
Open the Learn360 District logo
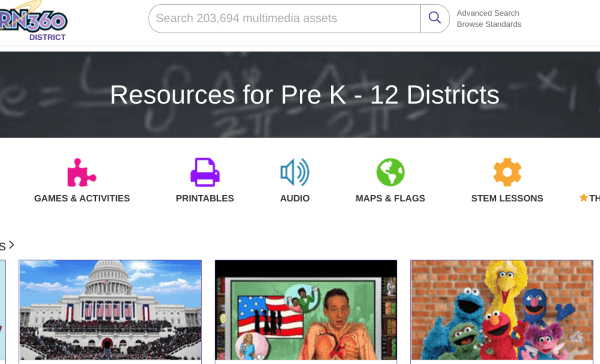pos(34,21)
